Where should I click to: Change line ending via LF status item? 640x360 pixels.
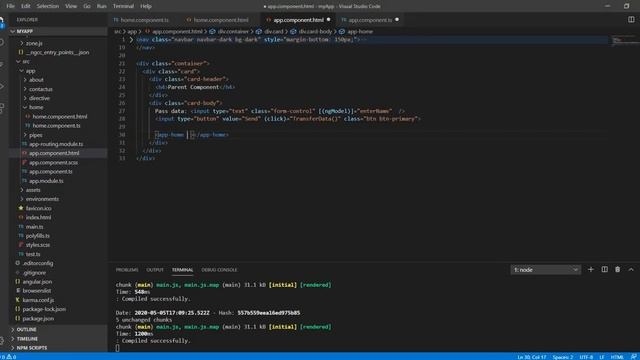[x=602, y=357]
